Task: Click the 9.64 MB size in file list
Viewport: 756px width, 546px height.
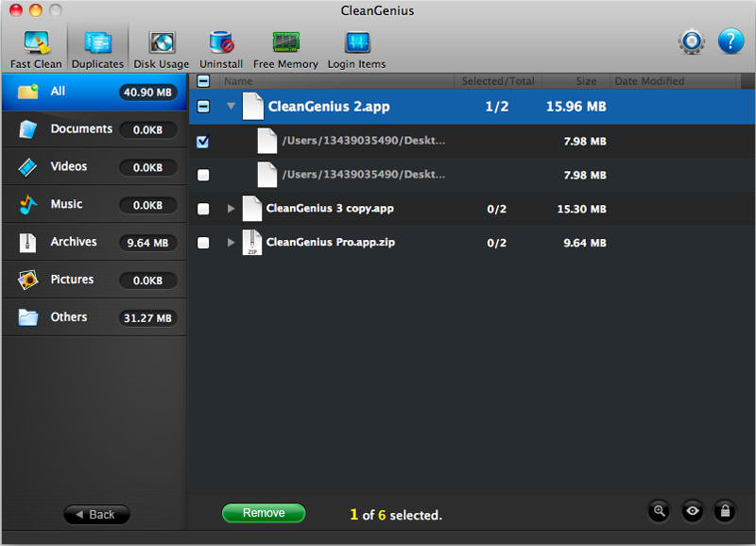Action: (x=585, y=243)
